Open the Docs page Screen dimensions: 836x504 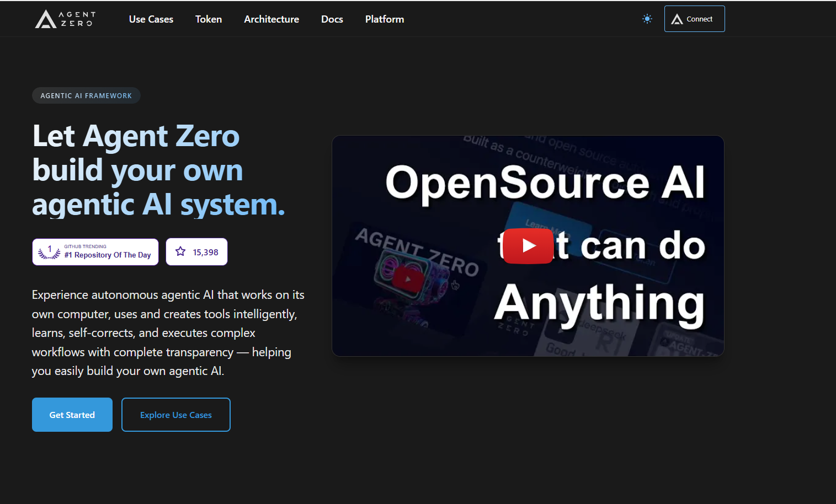pyautogui.click(x=332, y=19)
